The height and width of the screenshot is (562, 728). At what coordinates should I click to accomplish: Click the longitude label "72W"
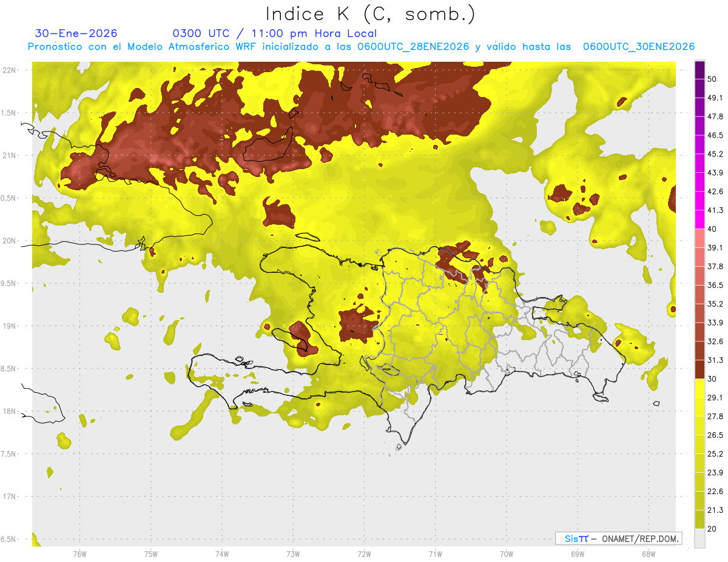click(x=364, y=554)
